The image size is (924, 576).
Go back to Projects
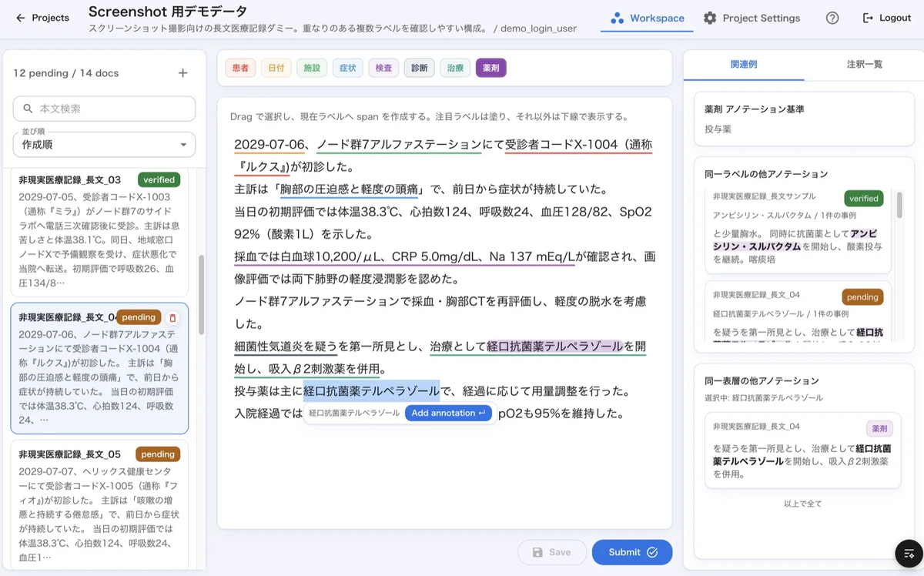click(42, 18)
